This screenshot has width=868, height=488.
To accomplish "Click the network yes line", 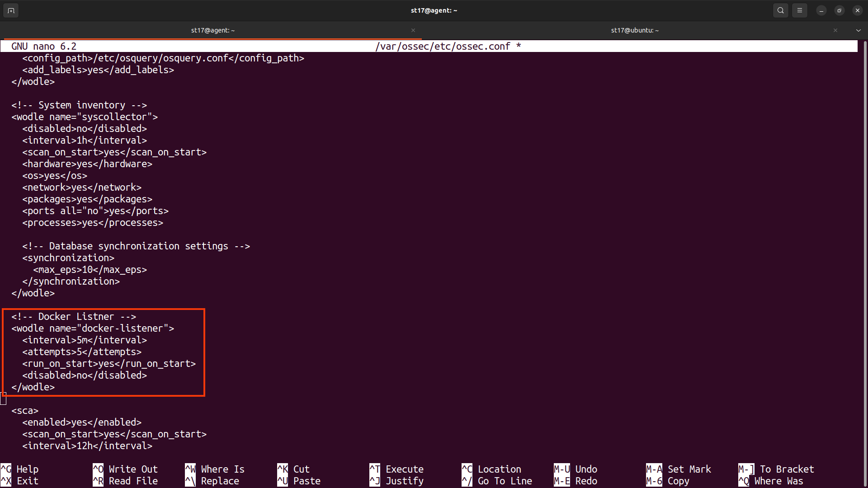I will coord(82,188).
